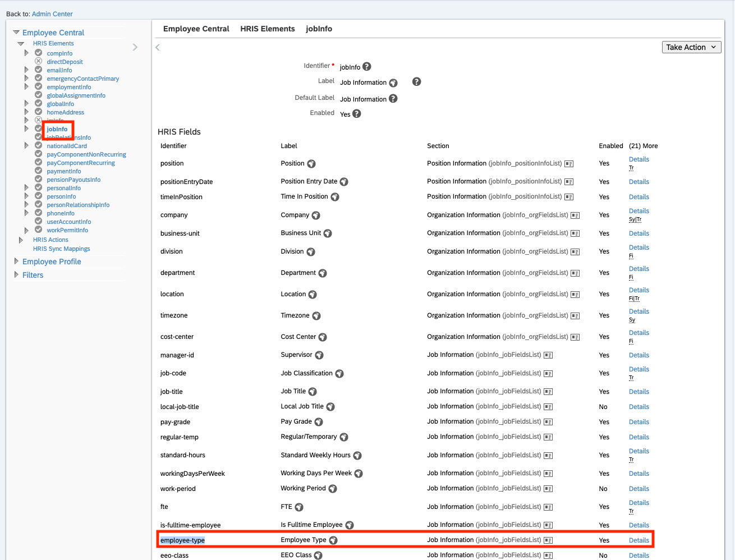Collapse the HRIS Elements tree node
The height and width of the screenshot is (560, 735).
[21, 43]
